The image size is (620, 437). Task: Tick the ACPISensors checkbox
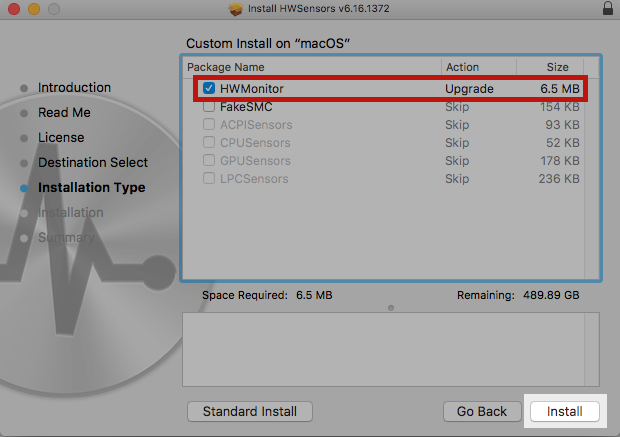click(209, 125)
